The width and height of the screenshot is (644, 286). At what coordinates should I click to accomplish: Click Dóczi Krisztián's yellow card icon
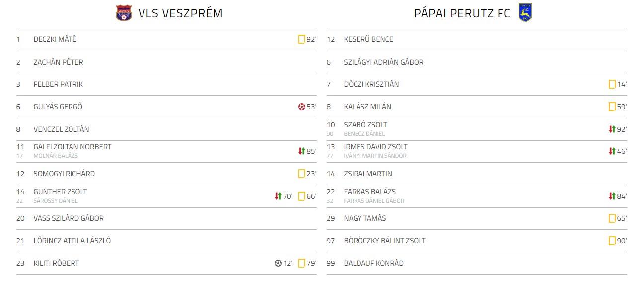pyautogui.click(x=612, y=84)
